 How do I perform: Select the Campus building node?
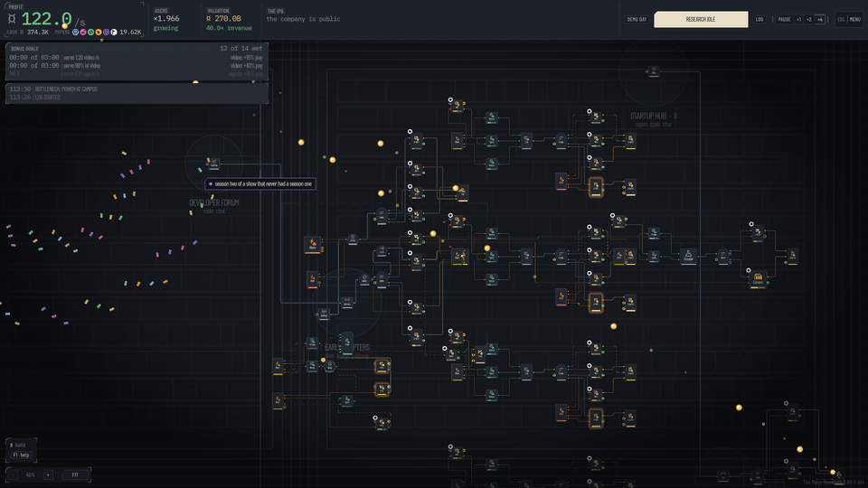tap(758, 279)
